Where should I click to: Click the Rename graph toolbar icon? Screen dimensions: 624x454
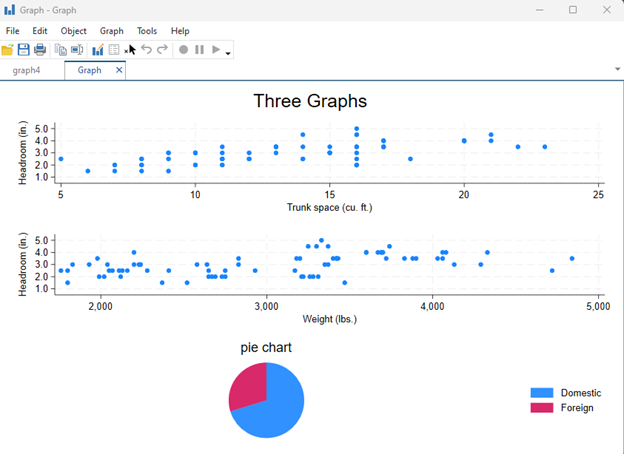tap(77, 50)
